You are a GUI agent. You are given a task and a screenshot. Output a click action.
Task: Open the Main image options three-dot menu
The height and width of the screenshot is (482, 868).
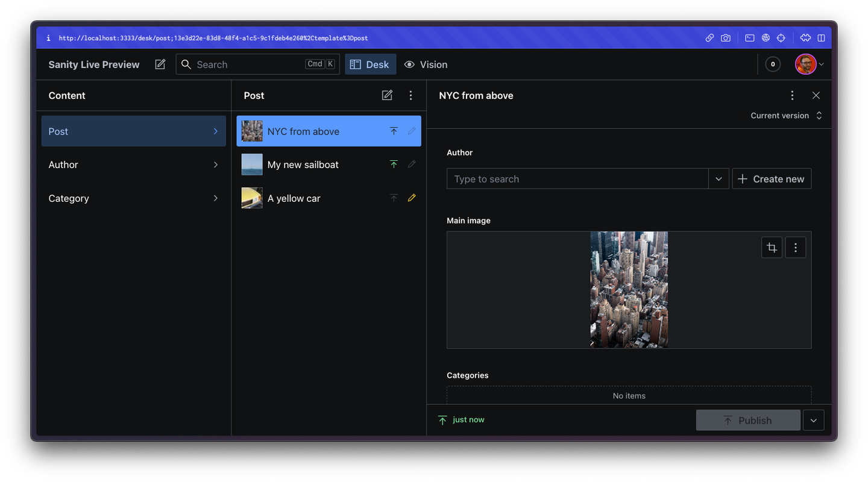(x=796, y=247)
